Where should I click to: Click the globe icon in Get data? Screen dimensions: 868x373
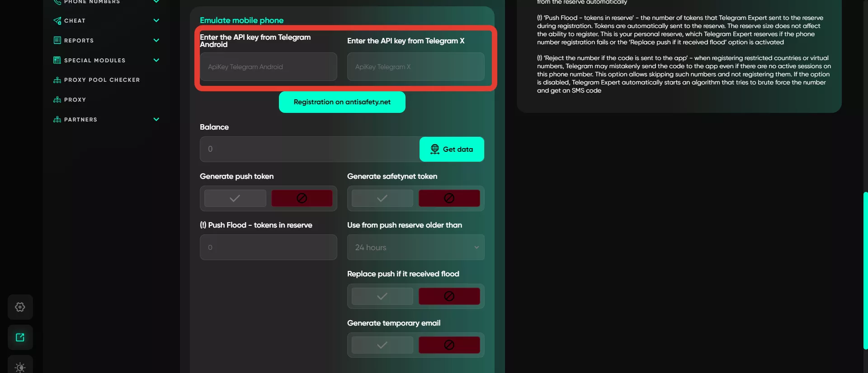click(x=435, y=149)
